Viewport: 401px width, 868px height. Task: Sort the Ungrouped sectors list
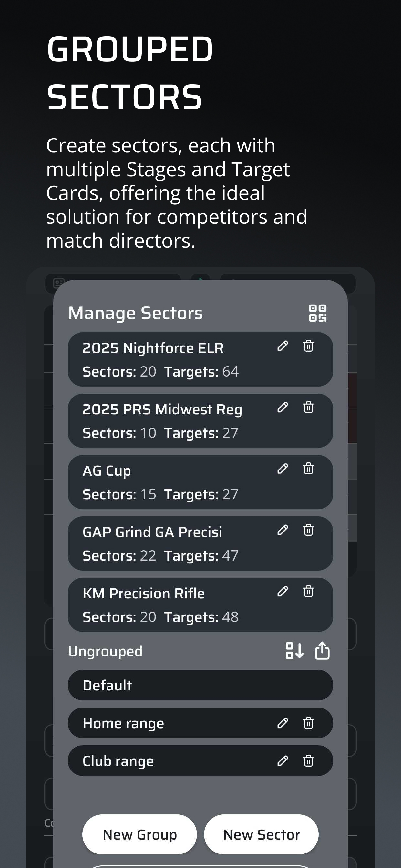[x=294, y=650]
